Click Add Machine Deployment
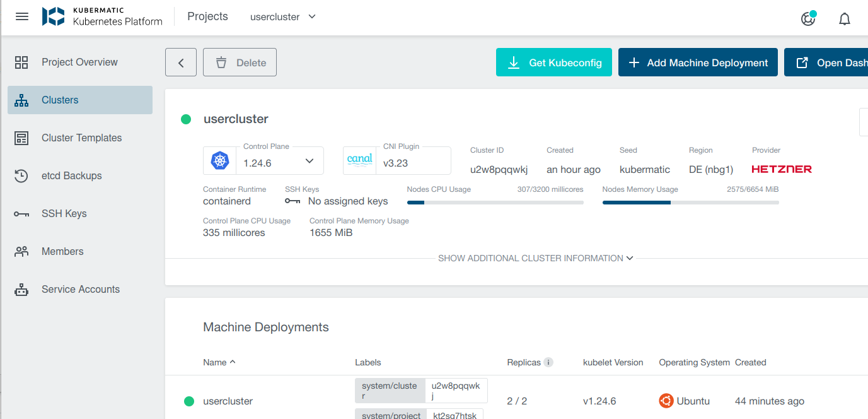This screenshot has height=419, width=868. point(698,62)
